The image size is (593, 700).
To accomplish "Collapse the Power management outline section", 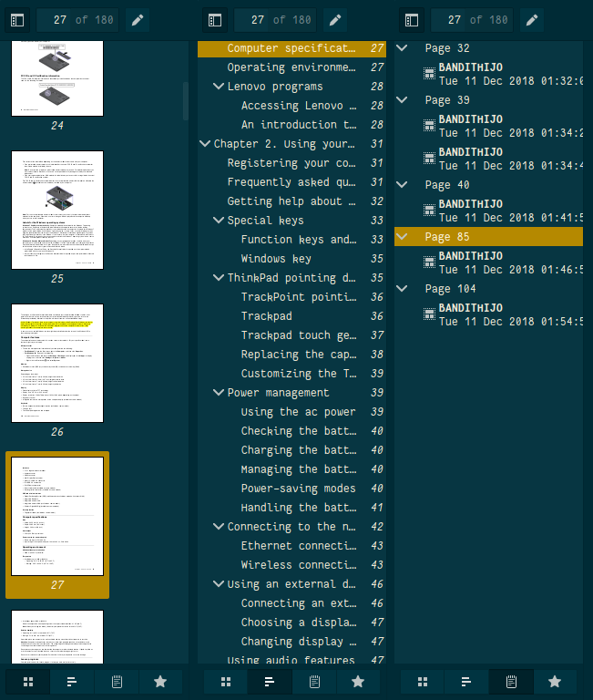I will coord(219,393).
